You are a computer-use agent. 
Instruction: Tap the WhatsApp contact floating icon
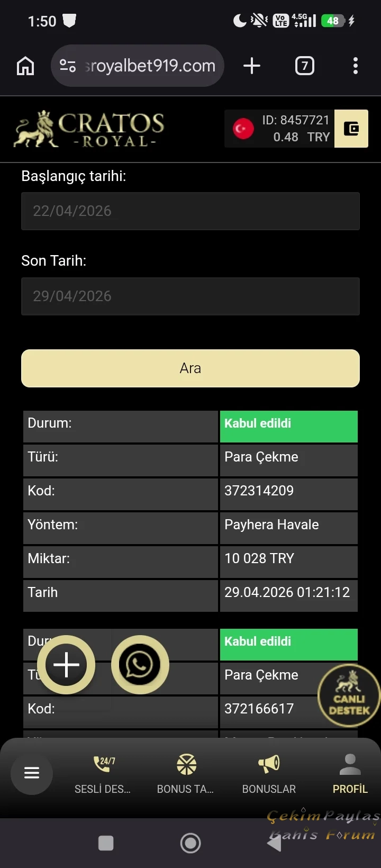click(140, 664)
